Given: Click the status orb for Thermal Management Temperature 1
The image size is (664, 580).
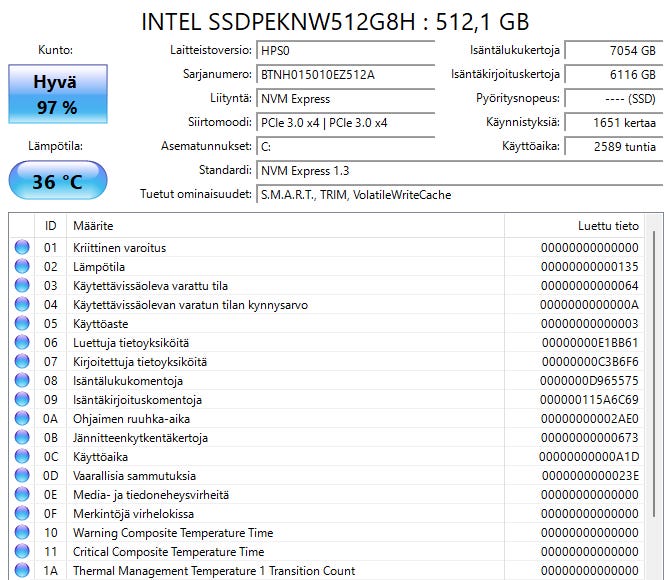Looking at the screenshot, I should (x=22, y=570).
